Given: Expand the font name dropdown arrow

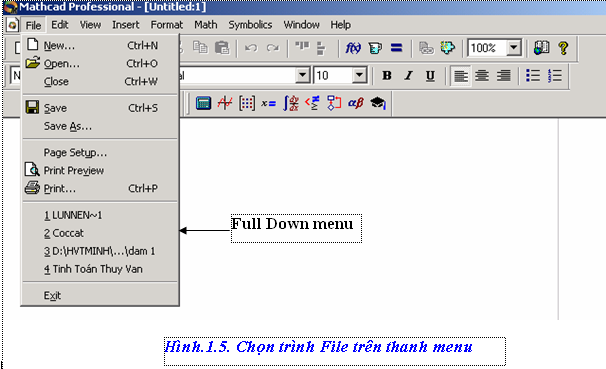Looking at the screenshot, I should point(303,75).
